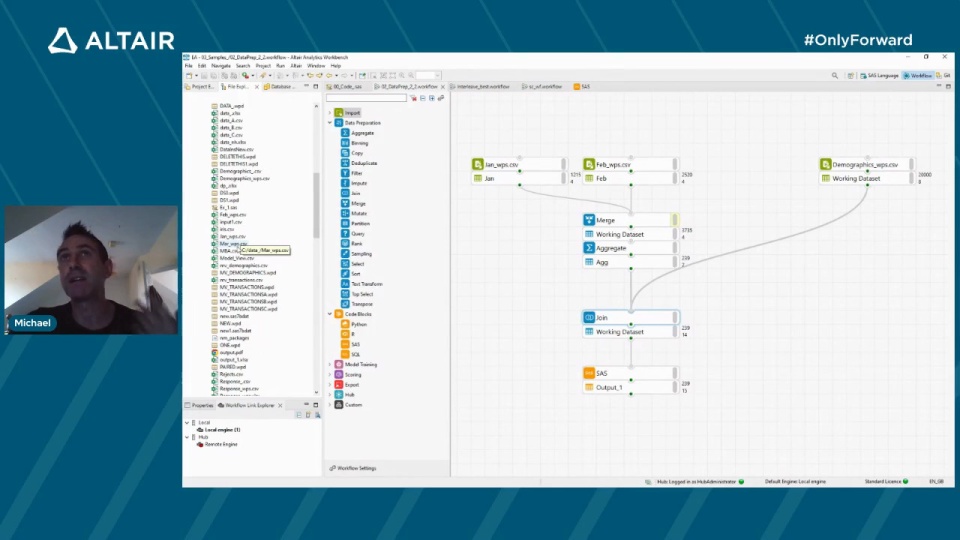Select the SQL code block in palette
The height and width of the screenshot is (540, 960).
tap(351, 354)
